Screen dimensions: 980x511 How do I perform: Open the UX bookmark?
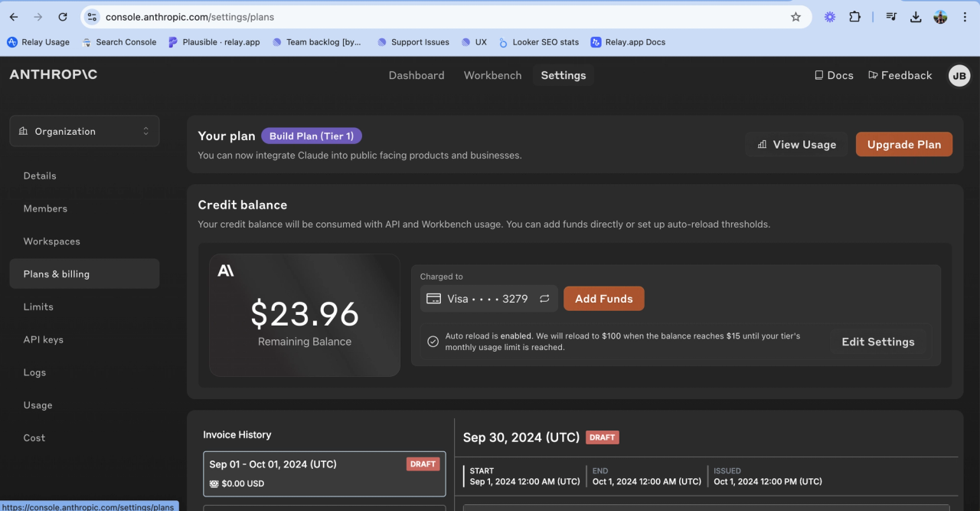474,42
